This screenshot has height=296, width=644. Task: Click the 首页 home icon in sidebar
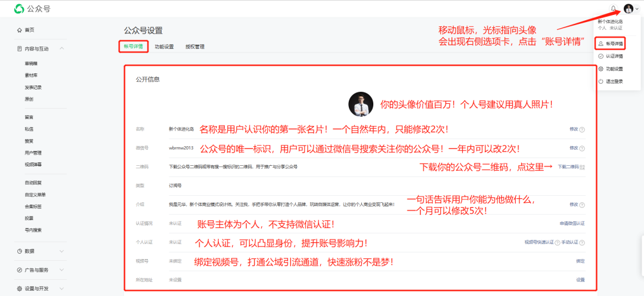point(20,30)
